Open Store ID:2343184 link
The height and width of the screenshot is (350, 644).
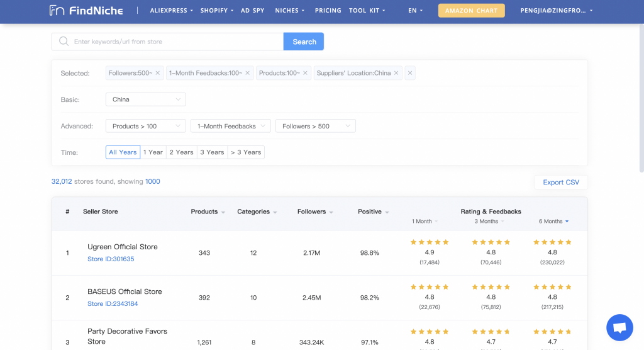click(113, 303)
